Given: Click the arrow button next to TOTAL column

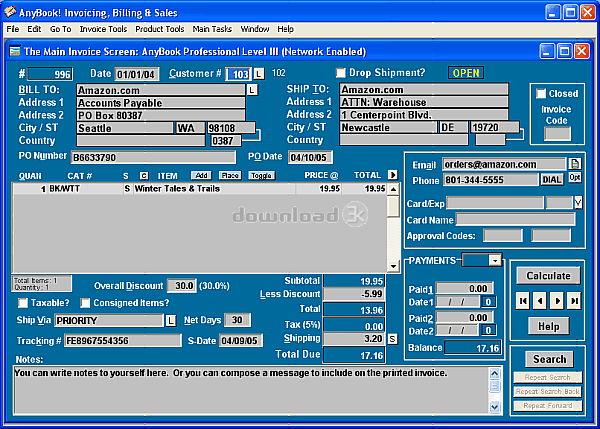Looking at the screenshot, I should click(393, 175).
